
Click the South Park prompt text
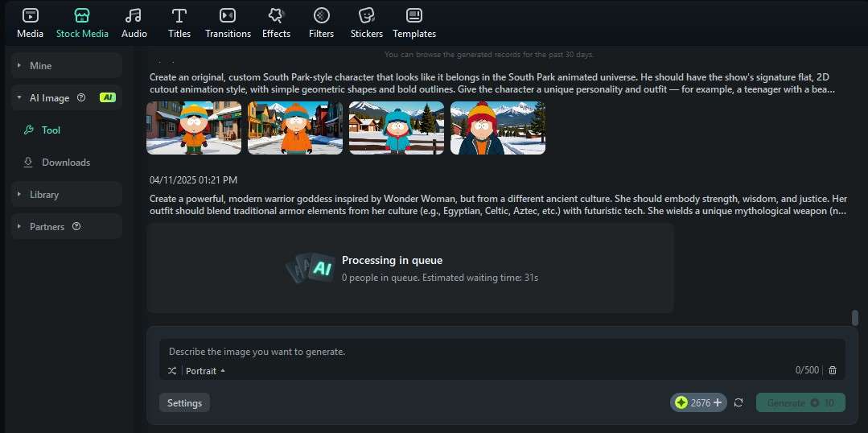coord(492,83)
